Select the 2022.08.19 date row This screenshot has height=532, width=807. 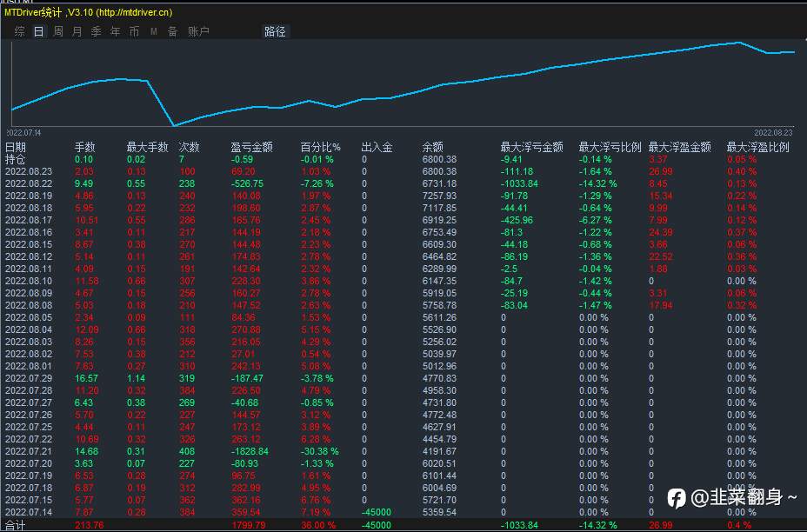click(29, 196)
